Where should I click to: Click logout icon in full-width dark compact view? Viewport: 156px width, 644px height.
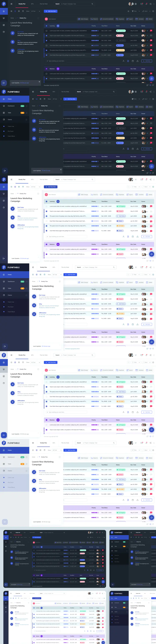[4, 83]
